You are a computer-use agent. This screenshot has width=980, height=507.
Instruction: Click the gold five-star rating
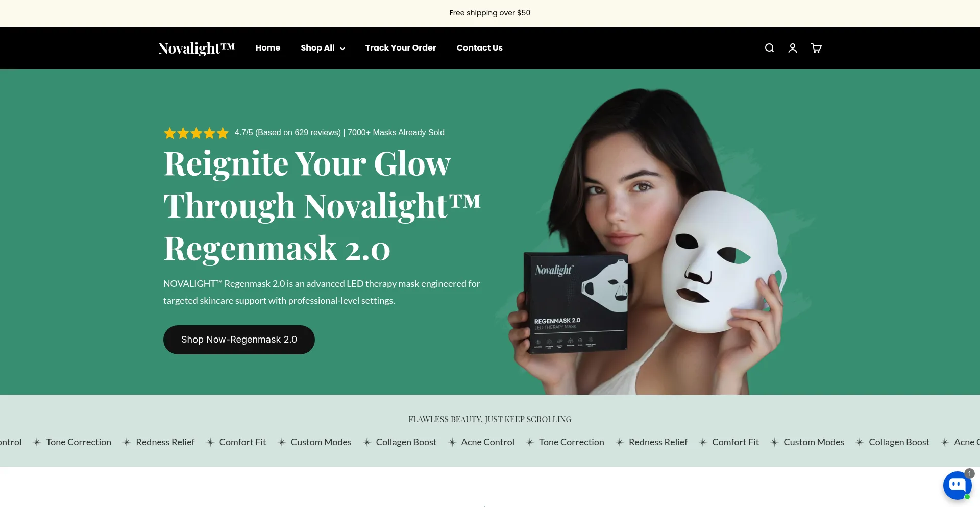pos(196,133)
